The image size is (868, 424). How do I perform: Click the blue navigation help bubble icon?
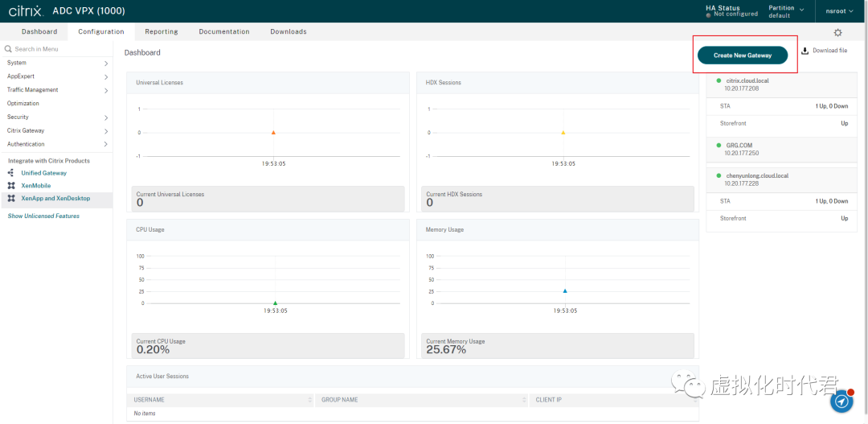tap(841, 401)
